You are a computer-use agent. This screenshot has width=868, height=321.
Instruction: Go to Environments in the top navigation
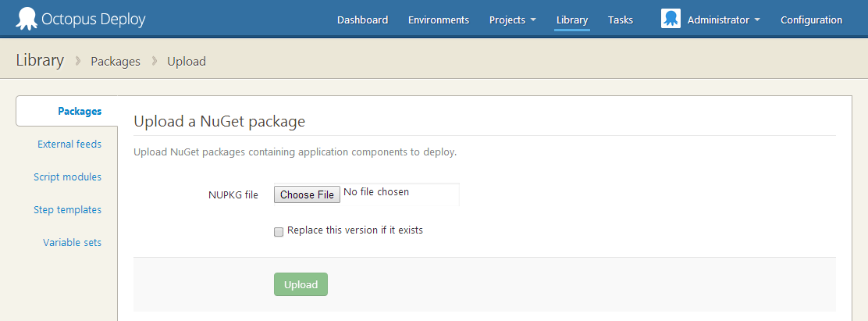439,20
